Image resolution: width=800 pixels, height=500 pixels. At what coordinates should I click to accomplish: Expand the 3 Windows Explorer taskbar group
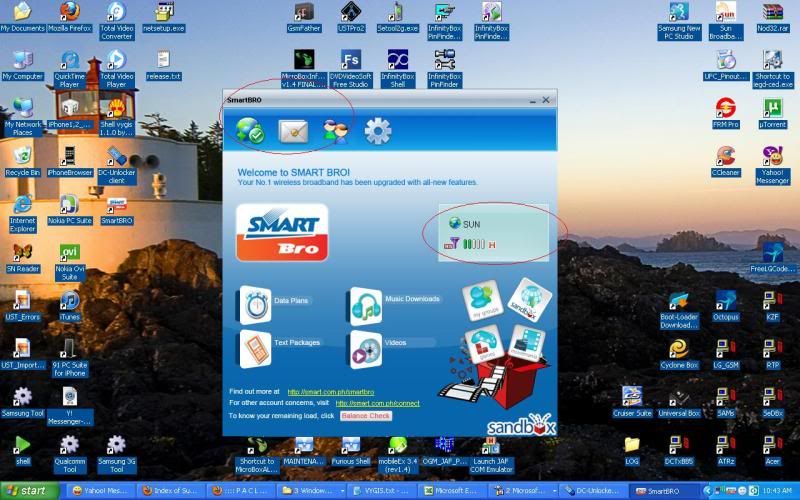[312, 491]
